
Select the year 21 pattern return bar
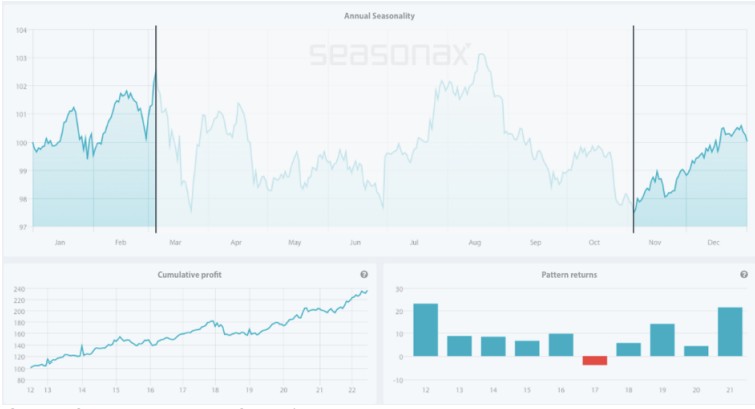tap(730, 332)
